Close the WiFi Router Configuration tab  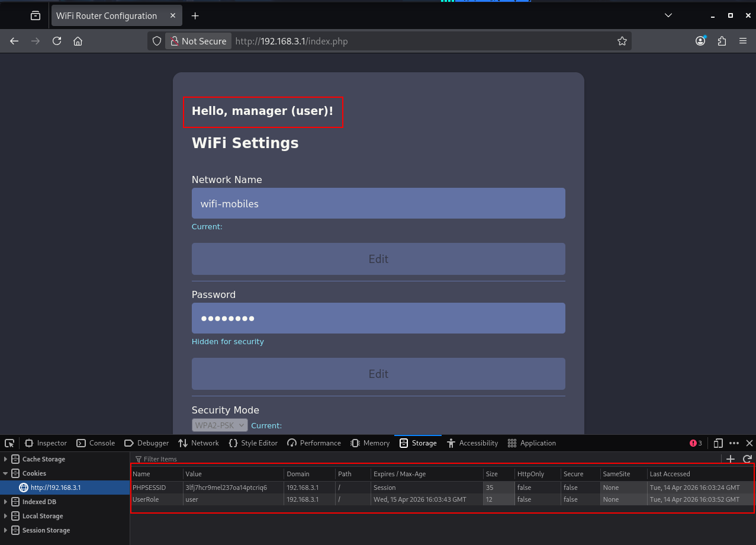pyautogui.click(x=173, y=15)
